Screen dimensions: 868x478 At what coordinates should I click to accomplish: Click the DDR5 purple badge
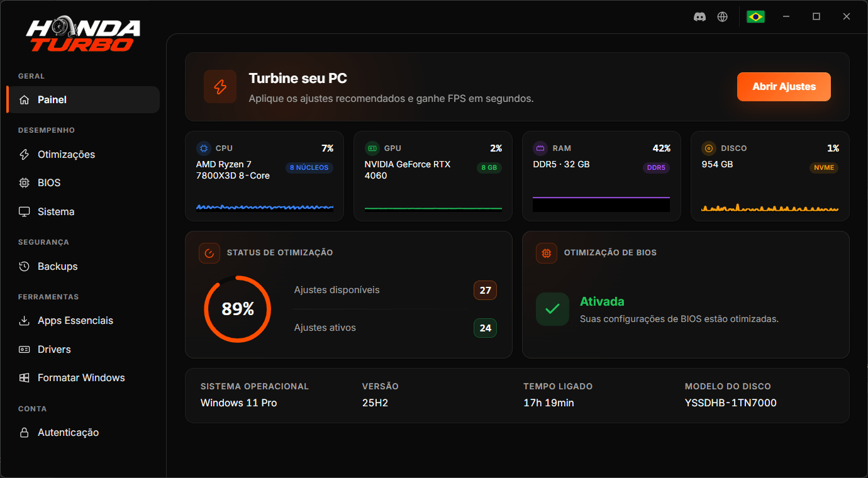pyautogui.click(x=656, y=168)
